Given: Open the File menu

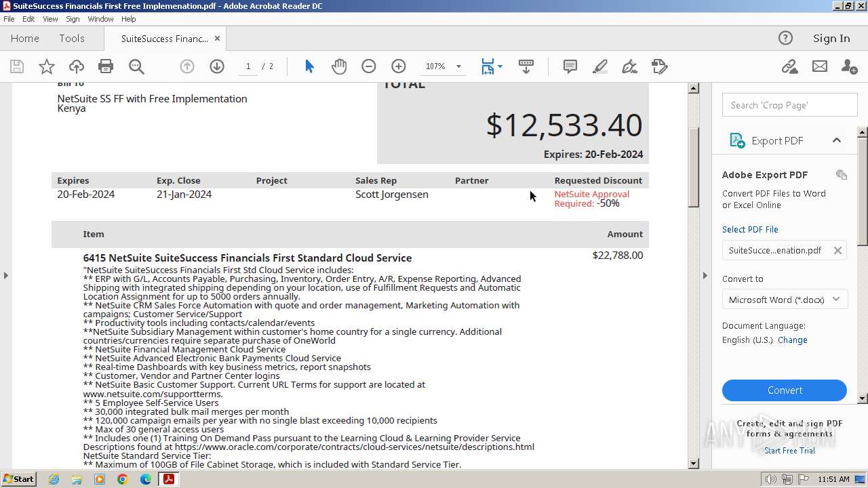Looking at the screenshot, I should pyautogui.click(x=9, y=19).
